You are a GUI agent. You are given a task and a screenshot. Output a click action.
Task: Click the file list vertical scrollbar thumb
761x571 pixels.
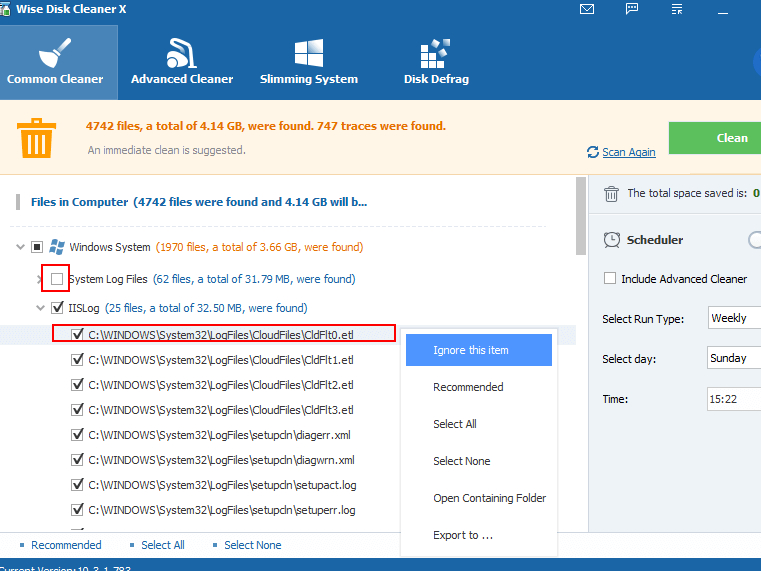click(580, 216)
